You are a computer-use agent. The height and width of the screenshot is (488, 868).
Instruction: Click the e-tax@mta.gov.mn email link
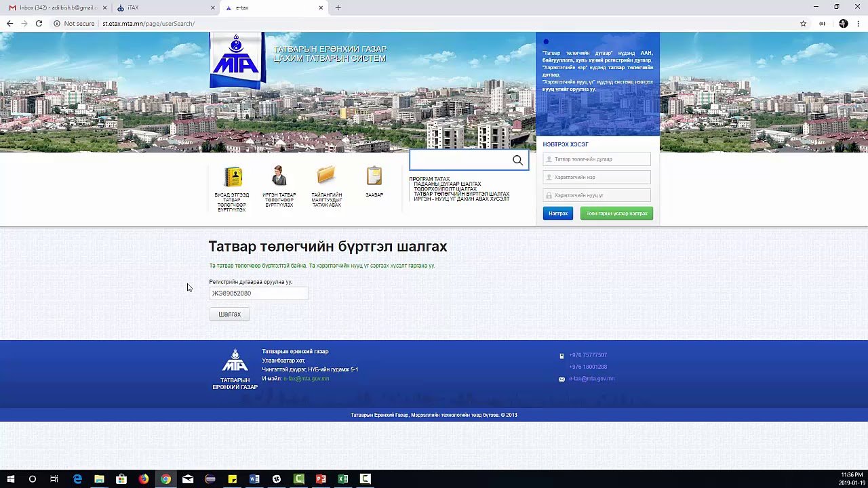click(x=591, y=378)
